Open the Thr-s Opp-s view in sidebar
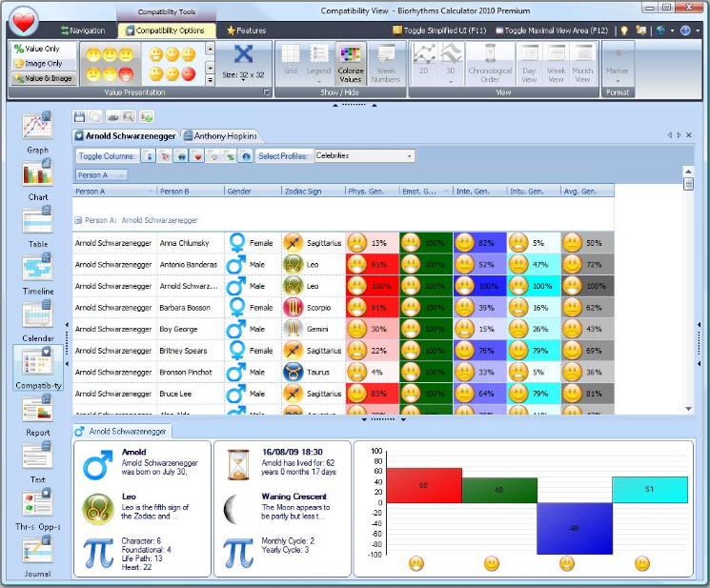 point(37,509)
